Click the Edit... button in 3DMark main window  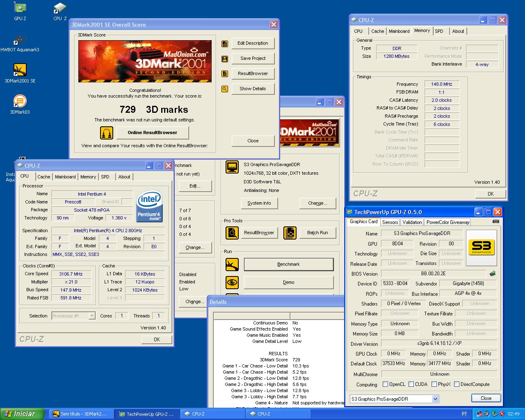195,186
